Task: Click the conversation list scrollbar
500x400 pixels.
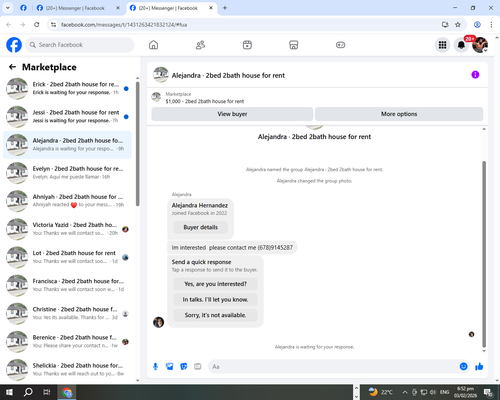Action: point(138,144)
